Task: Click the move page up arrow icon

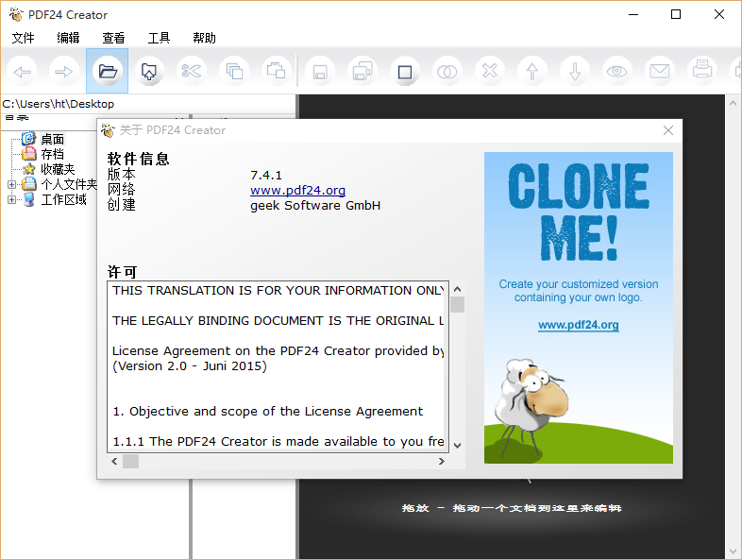Action: (532, 72)
